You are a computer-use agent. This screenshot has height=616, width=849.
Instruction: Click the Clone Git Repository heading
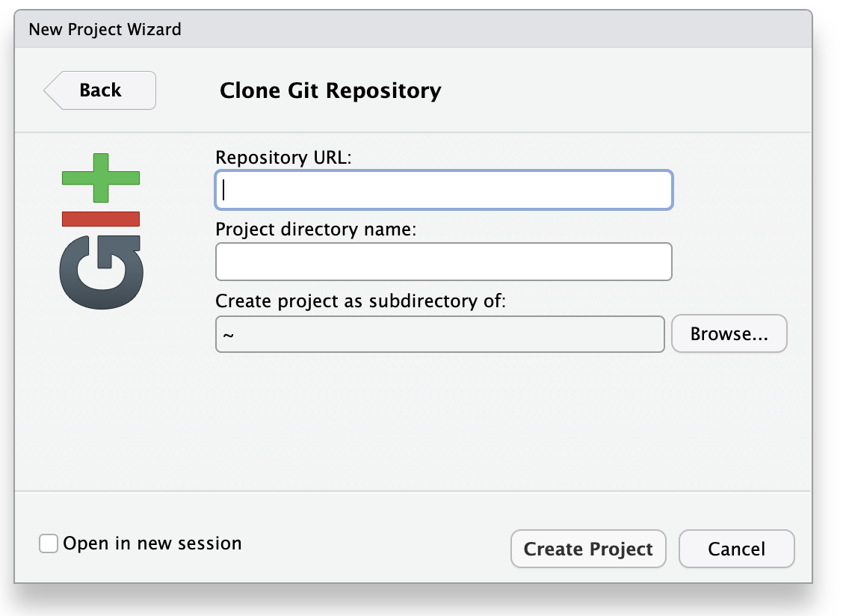pyautogui.click(x=330, y=91)
